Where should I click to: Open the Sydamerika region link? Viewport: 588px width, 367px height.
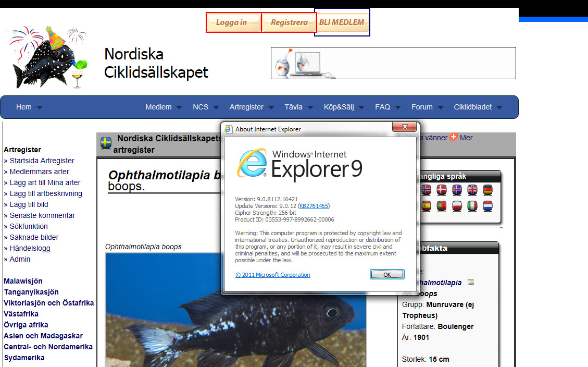coord(24,358)
